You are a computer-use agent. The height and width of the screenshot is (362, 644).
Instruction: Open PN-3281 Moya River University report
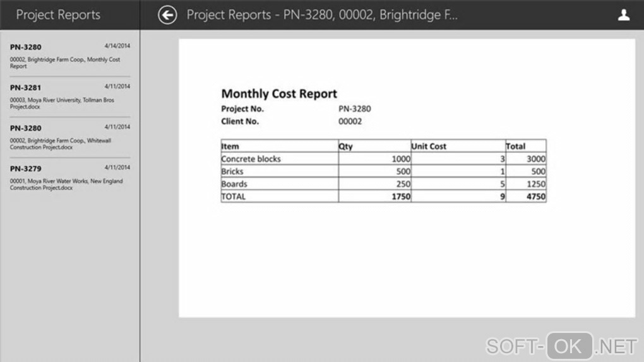pos(70,96)
